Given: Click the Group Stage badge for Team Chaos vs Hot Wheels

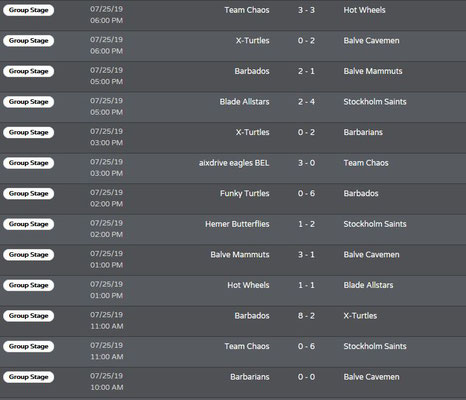Looking at the screenshot, I should 29,10.
